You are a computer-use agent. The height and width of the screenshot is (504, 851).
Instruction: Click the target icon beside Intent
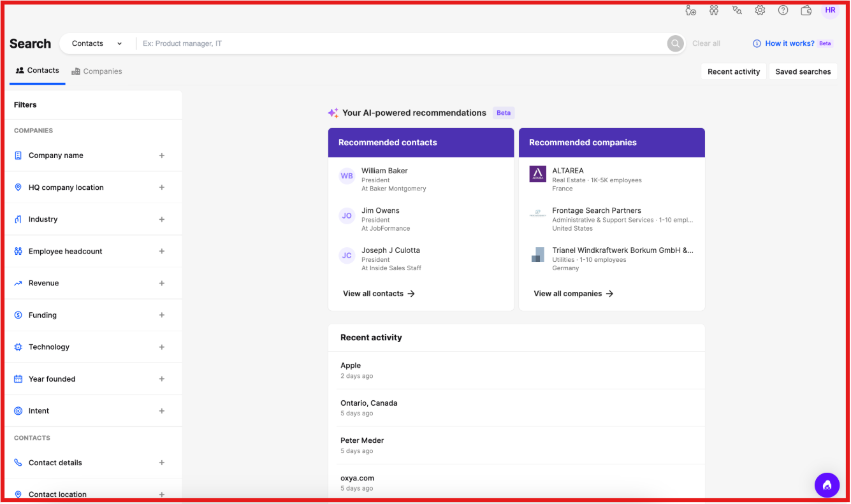[18, 411]
